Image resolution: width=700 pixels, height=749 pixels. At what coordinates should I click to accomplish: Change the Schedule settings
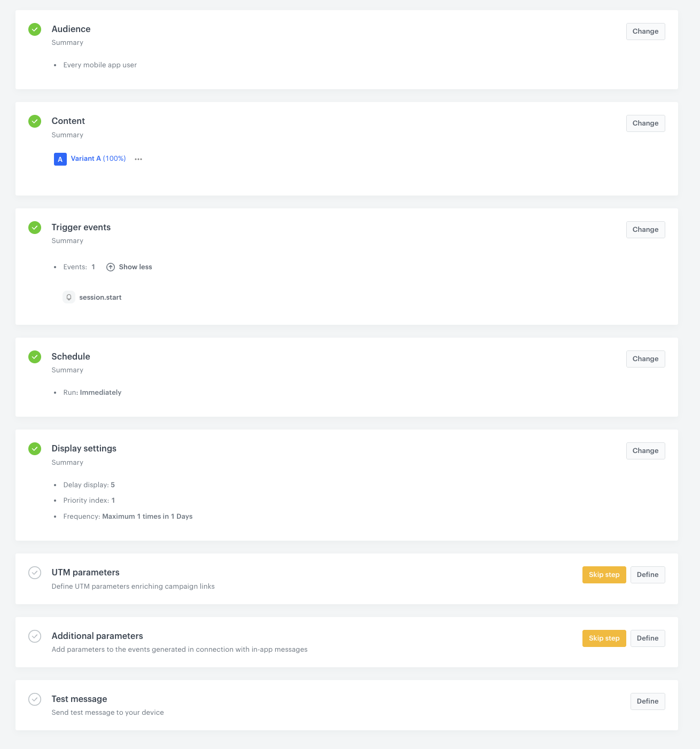645,358
